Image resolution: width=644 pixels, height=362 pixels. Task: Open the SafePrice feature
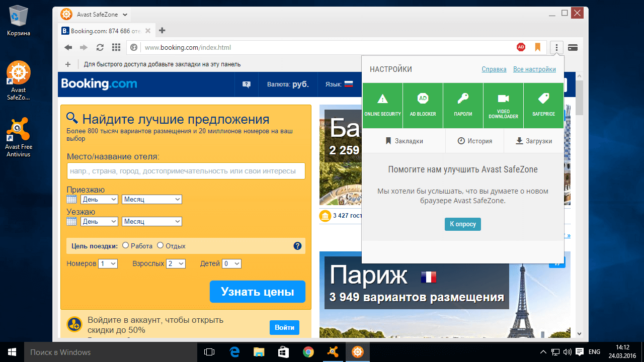pos(543,106)
